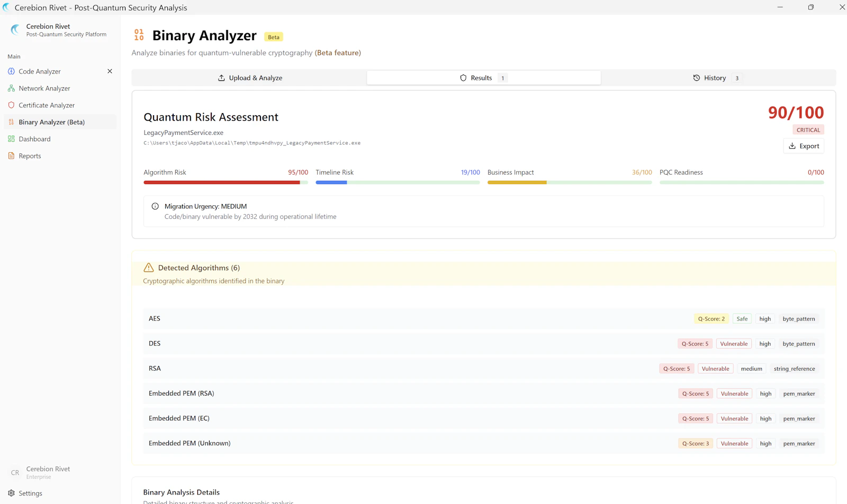
Task: Click the Binary Analysis Details heading
Action: coord(181,492)
